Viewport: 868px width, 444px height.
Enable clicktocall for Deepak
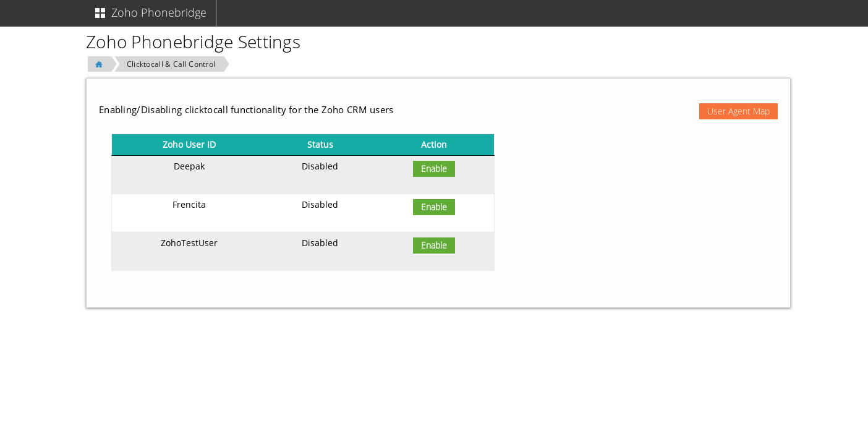click(434, 169)
